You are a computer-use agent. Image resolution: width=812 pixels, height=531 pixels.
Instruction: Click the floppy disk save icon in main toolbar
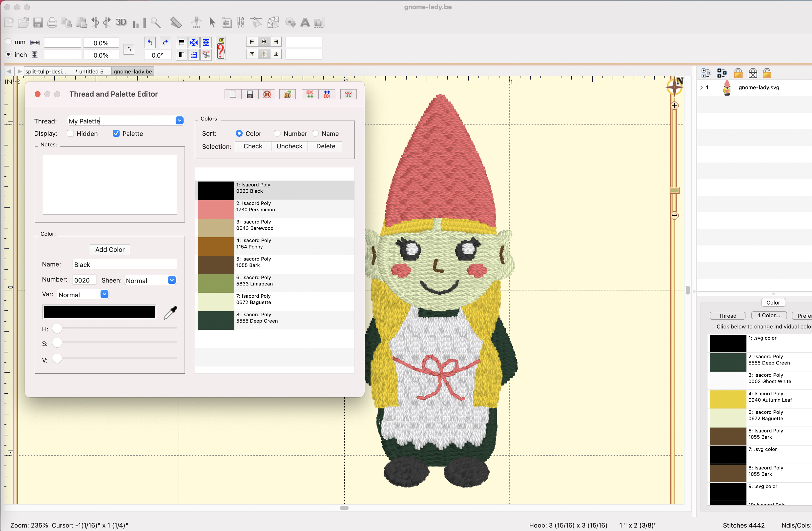[38, 22]
